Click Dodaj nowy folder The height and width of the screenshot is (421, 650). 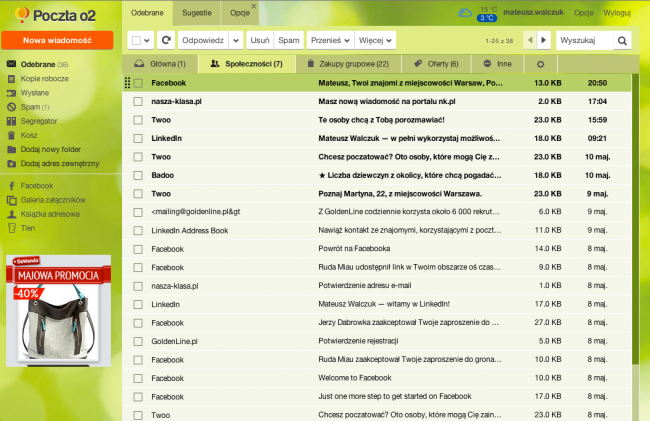pyautogui.click(x=44, y=149)
